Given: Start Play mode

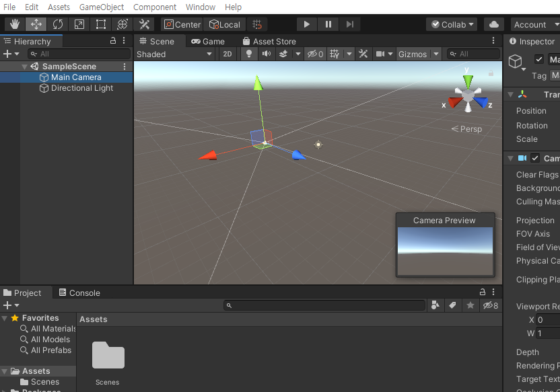Looking at the screenshot, I should pos(306,25).
